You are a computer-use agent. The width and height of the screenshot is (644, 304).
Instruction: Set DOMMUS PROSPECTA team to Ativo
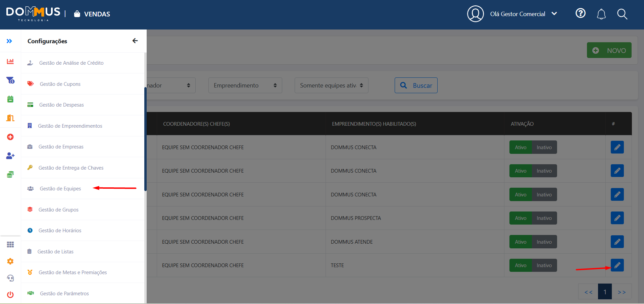click(x=521, y=218)
